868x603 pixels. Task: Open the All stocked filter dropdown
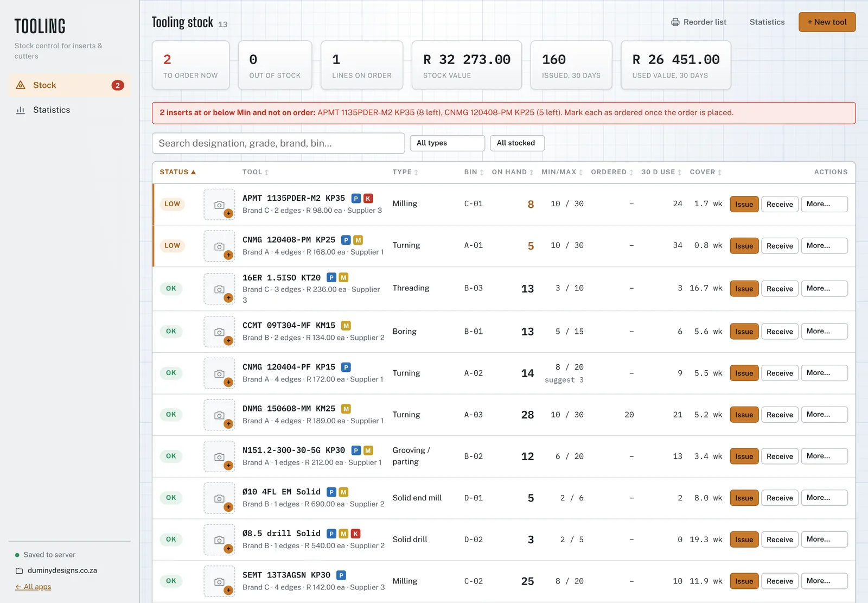coord(517,143)
